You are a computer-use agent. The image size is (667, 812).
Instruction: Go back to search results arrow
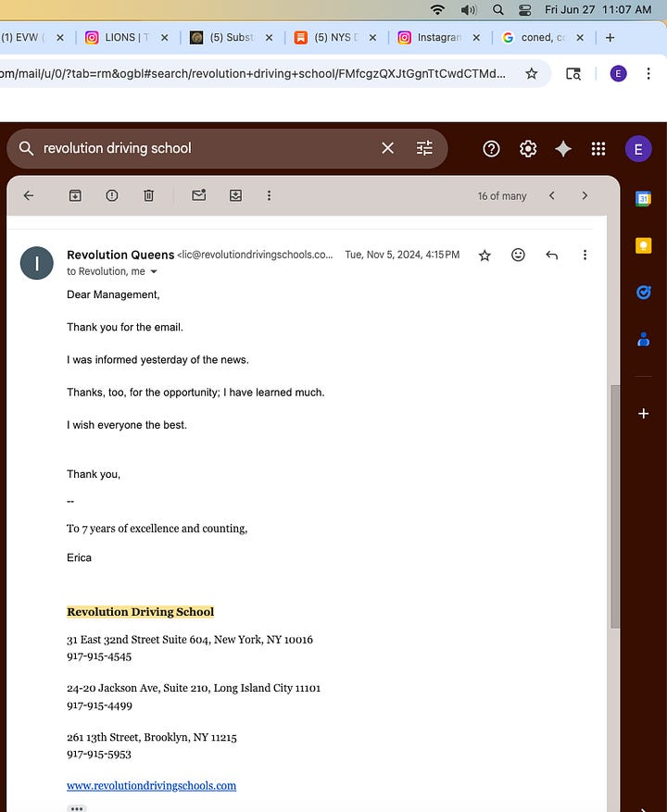click(29, 195)
